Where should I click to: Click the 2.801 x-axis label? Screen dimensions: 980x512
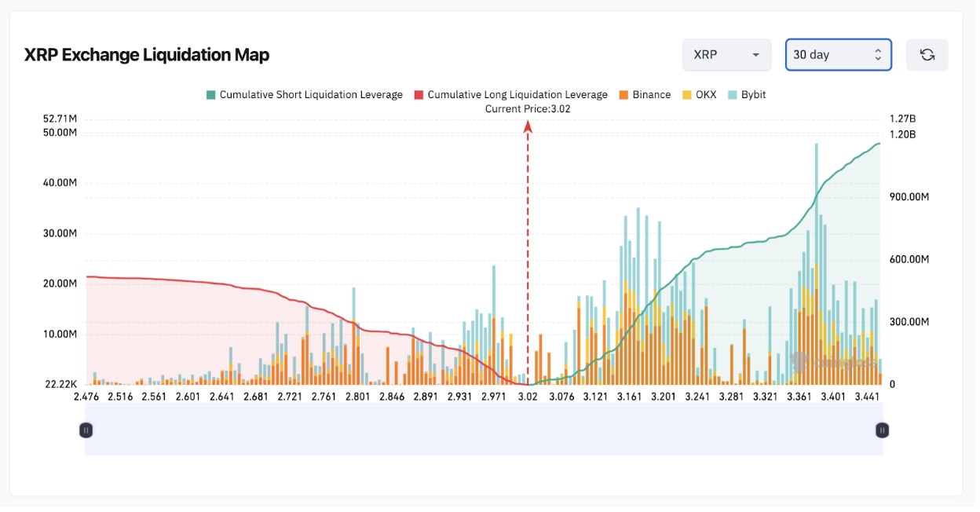click(358, 397)
